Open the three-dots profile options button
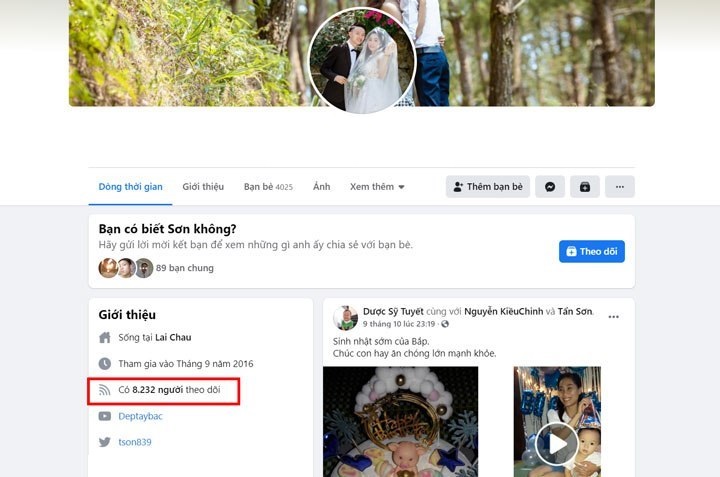This screenshot has width=720, height=477. click(619, 187)
